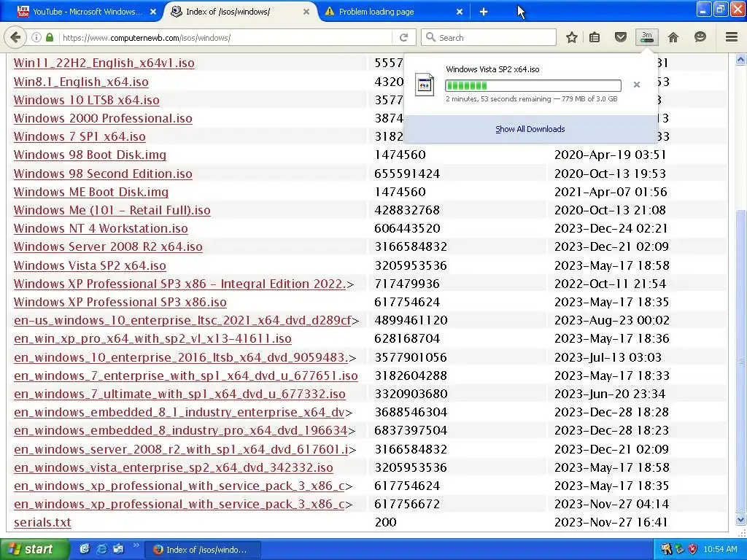747x560 pixels.
Task: Download en_win_xp_pro_x64_with_sp2_vl iso
Action: pos(152,338)
